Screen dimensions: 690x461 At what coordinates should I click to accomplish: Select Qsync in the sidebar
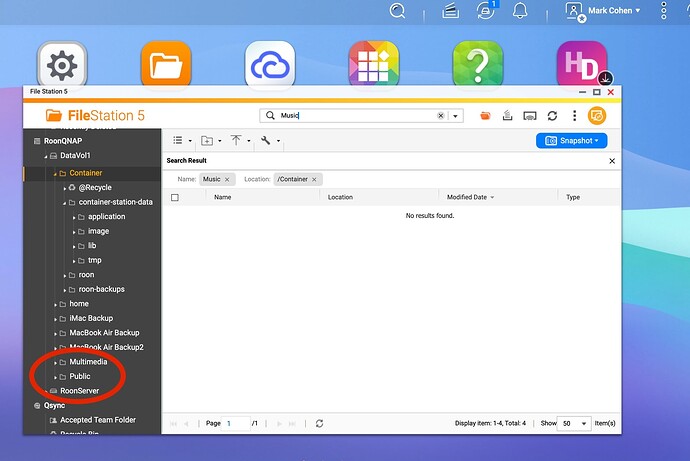pyautogui.click(x=55, y=406)
